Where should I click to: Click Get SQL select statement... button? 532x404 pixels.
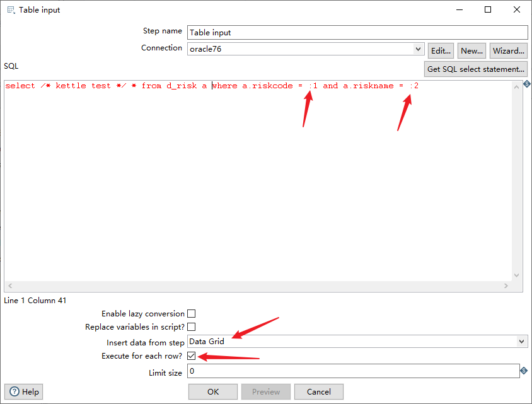pos(476,69)
